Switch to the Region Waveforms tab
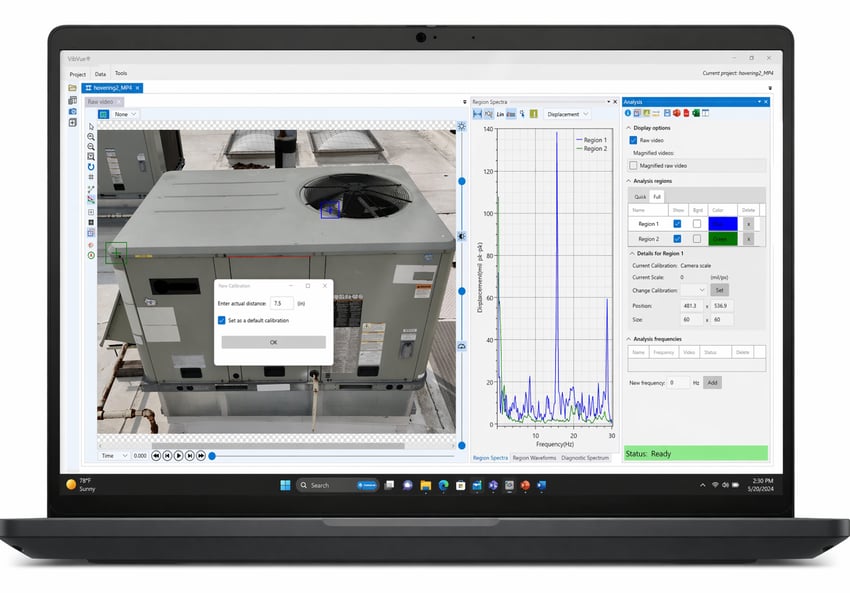This screenshot has width=850, height=593. point(535,457)
